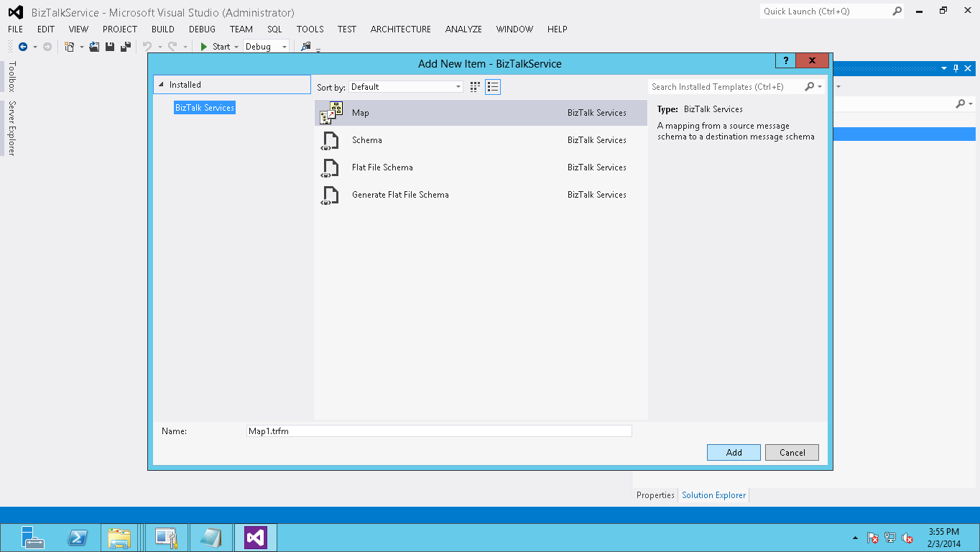This screenshot has height=552, width=980.
Task: Click the Action Center flag tray icon
Action: tap(873, 538)
